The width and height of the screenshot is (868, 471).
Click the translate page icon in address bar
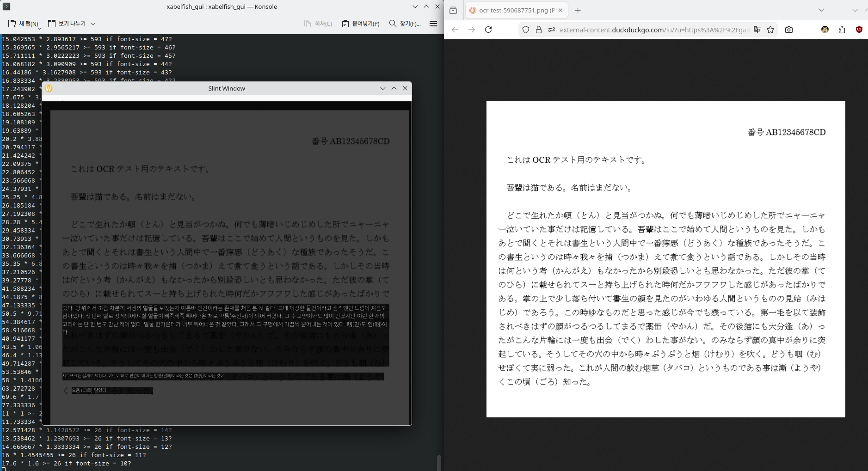pyautogui.click(x=757, y=30)
